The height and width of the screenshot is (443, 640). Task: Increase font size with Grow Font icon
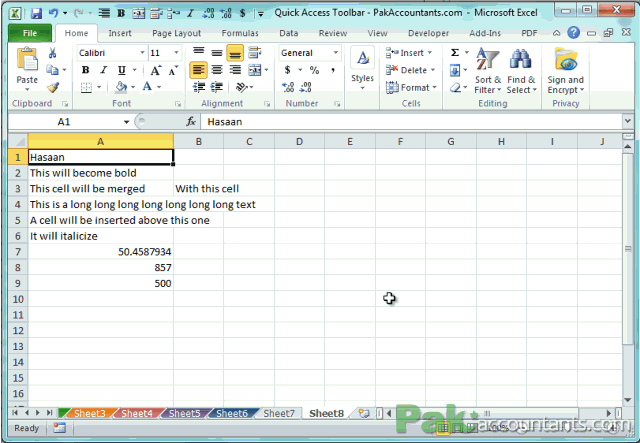coord(156,71)
